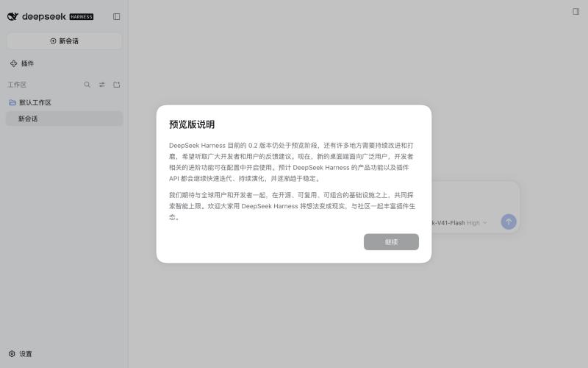Click the folder icon of 默认工作区

coord(12,102)
